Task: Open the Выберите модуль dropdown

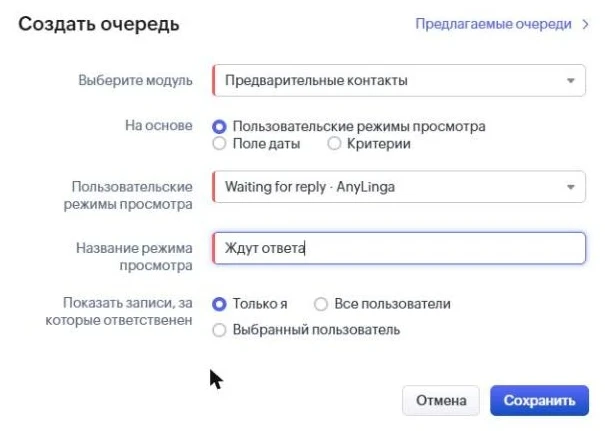Action: [x=399, y=80]
